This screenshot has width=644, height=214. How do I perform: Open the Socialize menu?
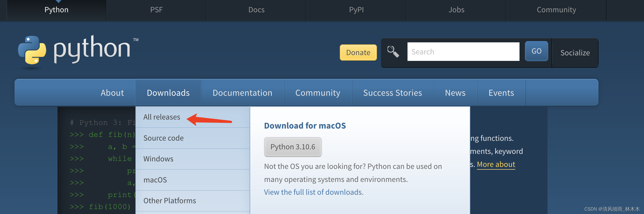pyautogui.click(x=575, y=53)
